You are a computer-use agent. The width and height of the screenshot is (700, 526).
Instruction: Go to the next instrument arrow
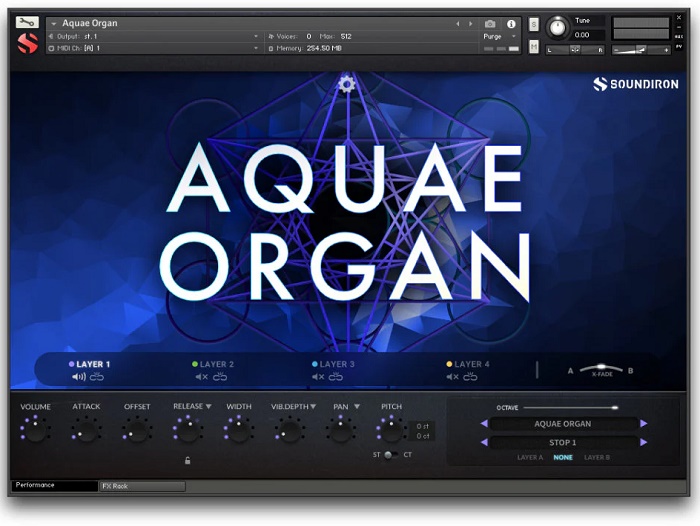pos(471,24)
